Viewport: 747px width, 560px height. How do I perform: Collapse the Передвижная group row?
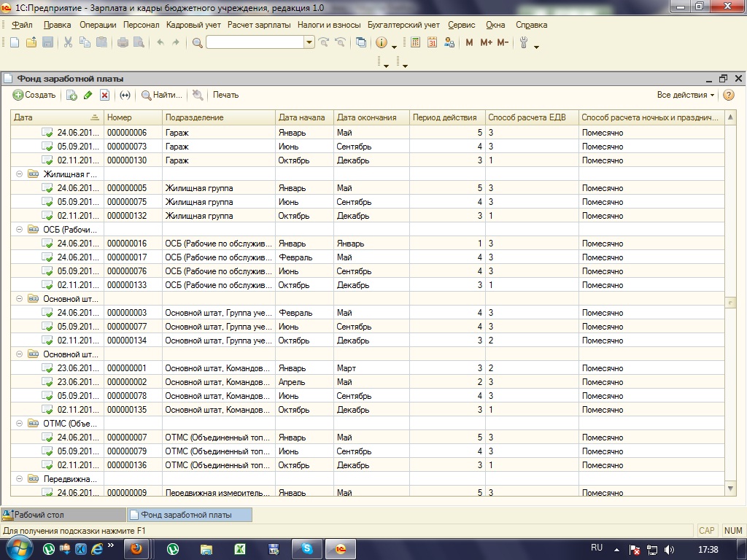click(x=19, y=479)
